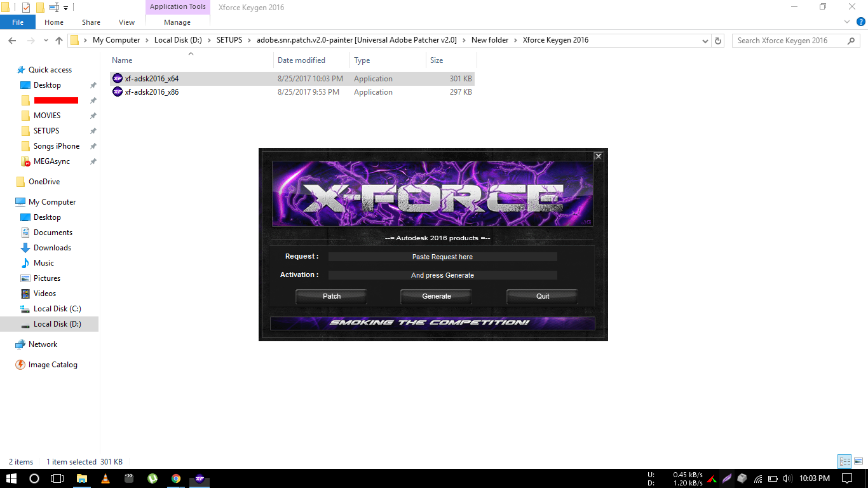
Task: Click the SETUPS breadcrumb in the address bar
Action: (229, 40)
